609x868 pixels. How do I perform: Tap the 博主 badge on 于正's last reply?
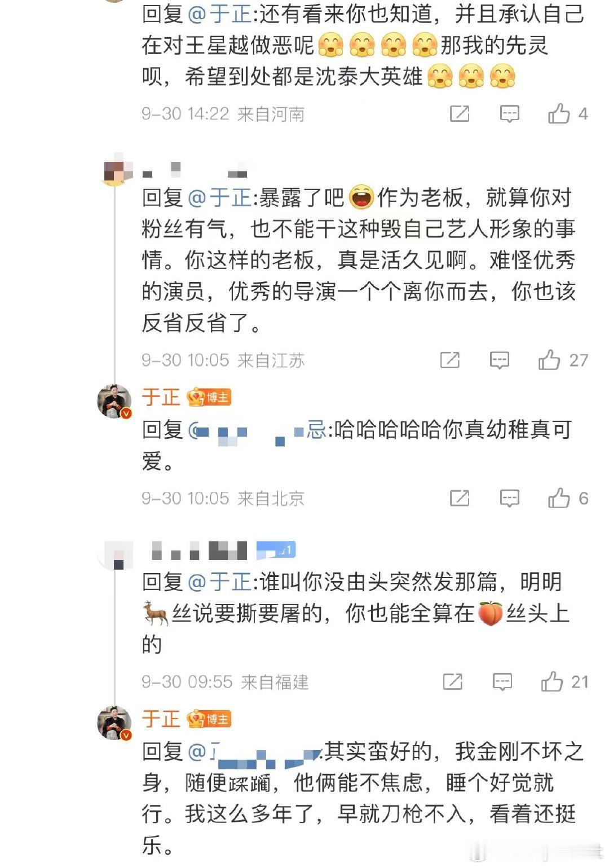click(209, 719)
